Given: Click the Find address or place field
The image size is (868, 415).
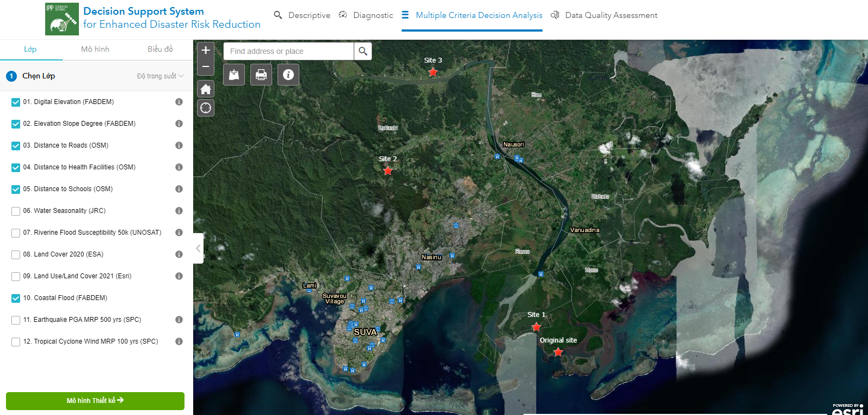Looking at the screenshot, I should [288, 51].
